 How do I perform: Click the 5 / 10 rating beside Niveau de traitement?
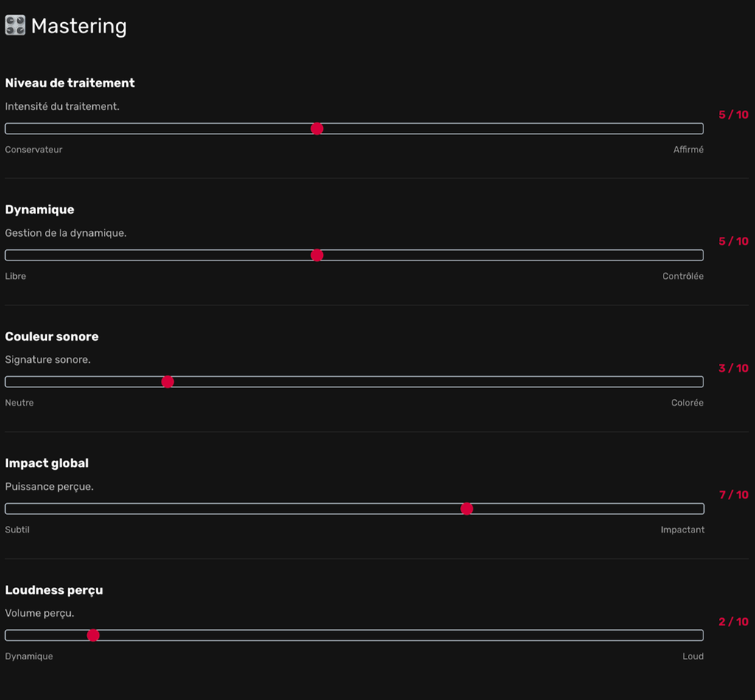733,114
